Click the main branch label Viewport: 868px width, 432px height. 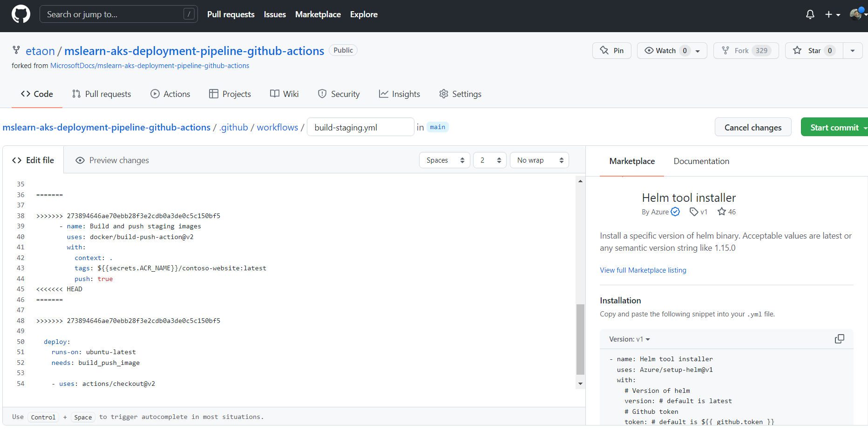pos(437,127)
